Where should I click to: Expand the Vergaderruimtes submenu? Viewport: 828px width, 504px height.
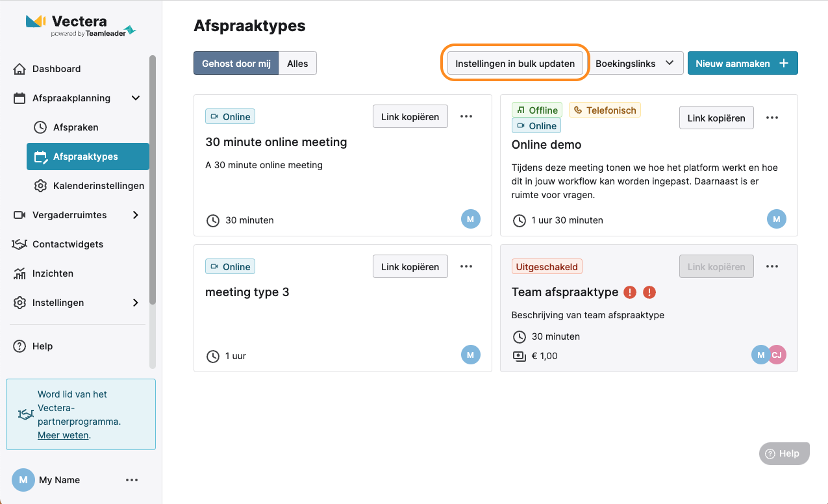click(136, 215)
